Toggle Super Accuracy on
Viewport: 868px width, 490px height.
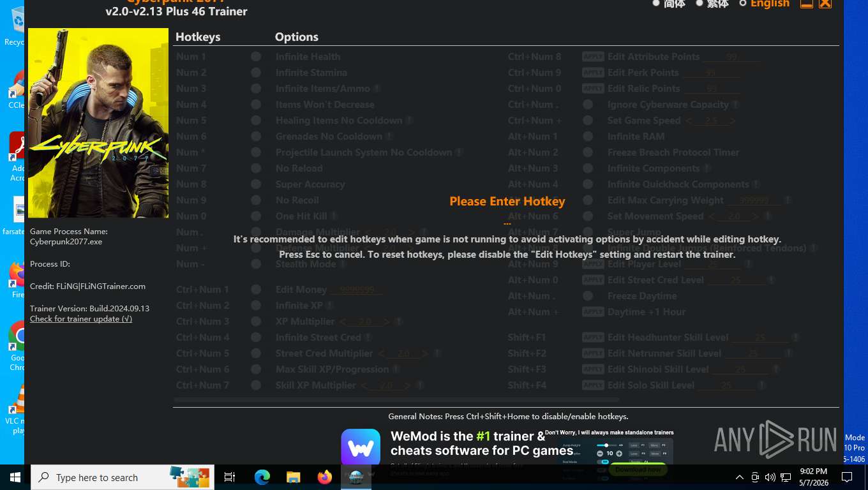[256, 184]
